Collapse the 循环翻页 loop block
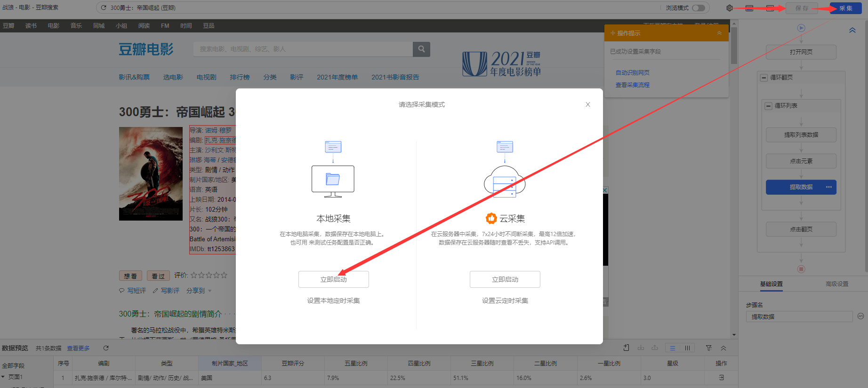Image resolution: width=868 pixels, height=388 pixels. coord(764,78)
